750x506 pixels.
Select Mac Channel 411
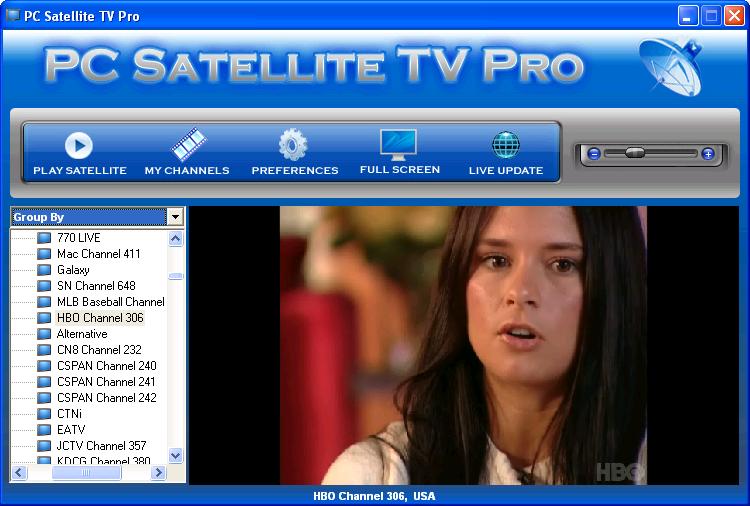tap(99, 254)
